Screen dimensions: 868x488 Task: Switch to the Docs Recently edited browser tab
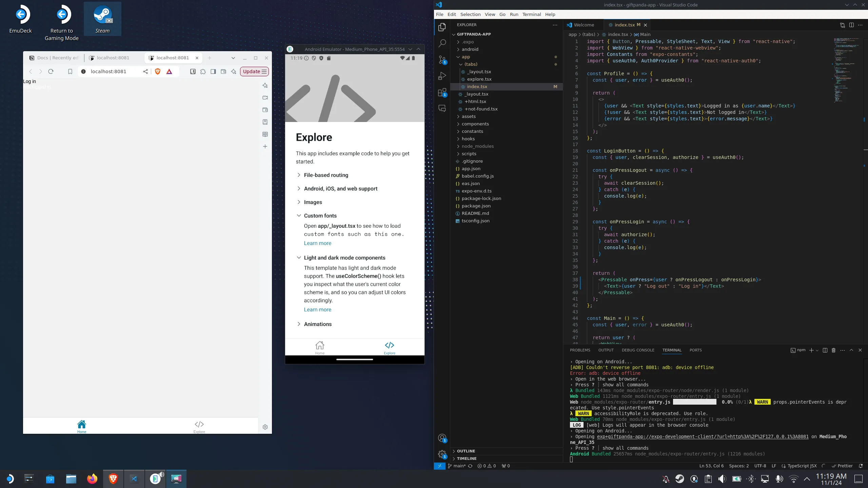(x=54, y=58)
